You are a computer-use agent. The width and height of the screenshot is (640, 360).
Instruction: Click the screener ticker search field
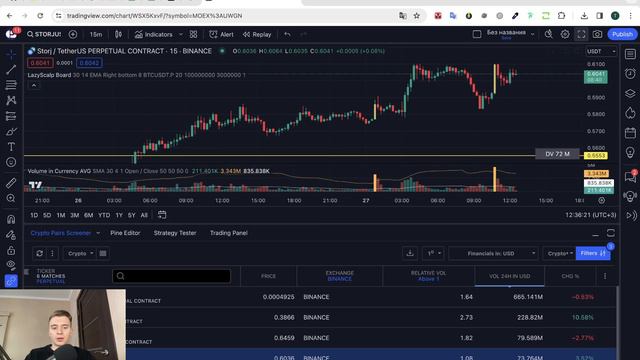[x=171, y=276]
